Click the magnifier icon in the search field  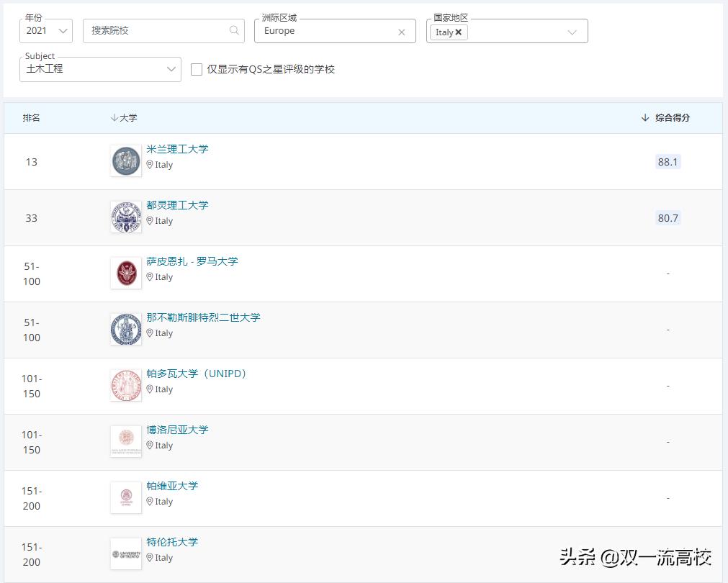pyautogui.click(x=233, y=31)
